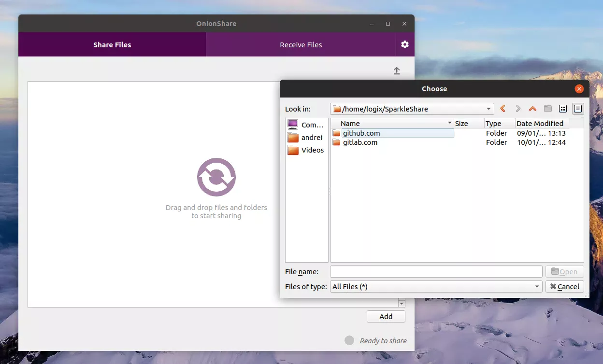
Task: Click date modified of github.com row
Action: 541,133
